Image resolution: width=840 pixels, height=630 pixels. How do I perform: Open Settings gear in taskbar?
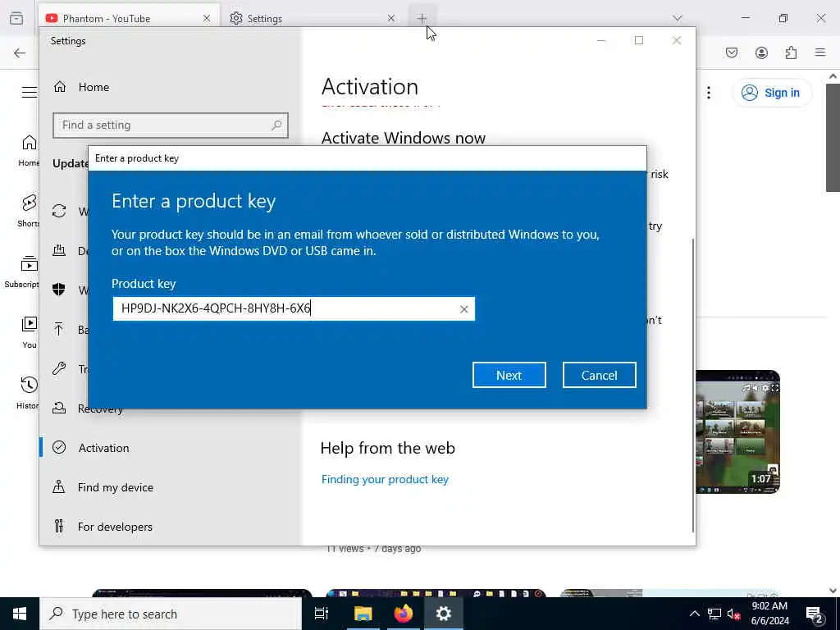point(444,614)
